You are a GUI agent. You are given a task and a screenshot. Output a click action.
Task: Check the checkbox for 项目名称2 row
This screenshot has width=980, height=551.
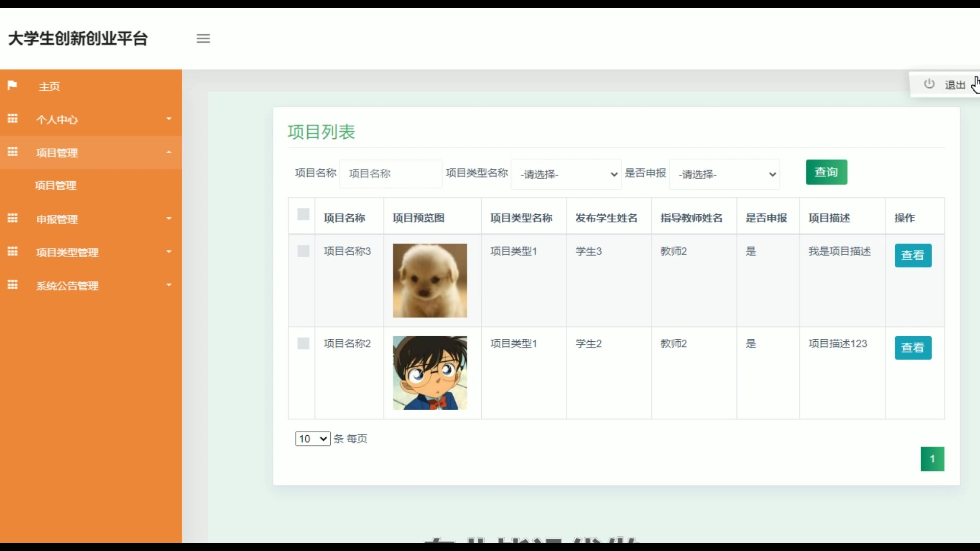(303, 343)
